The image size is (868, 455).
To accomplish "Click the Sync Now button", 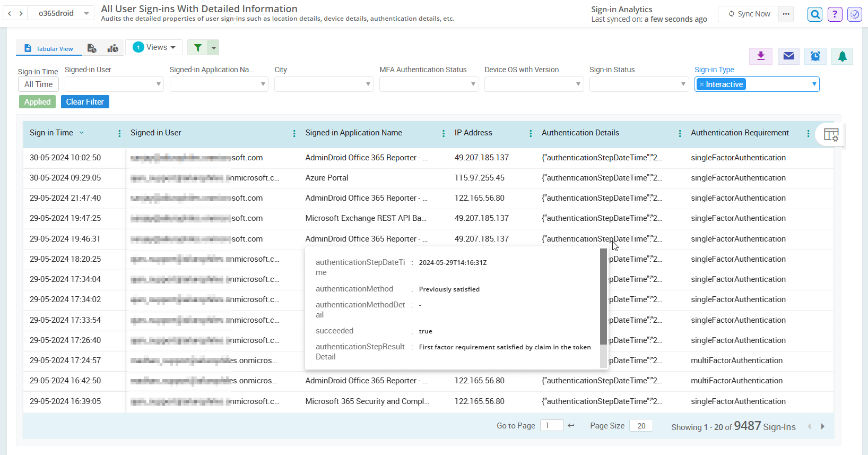I will (749, 14).
